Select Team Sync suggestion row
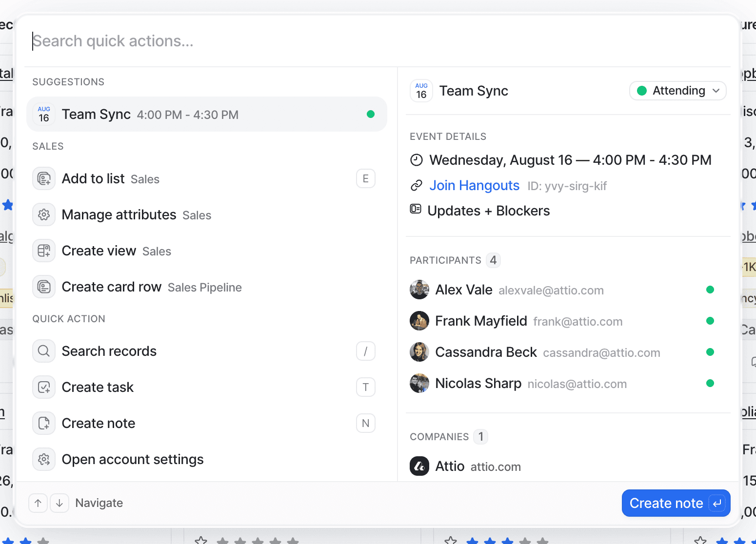The height and width of the screenshot is (544, 756). coord(206,115)
